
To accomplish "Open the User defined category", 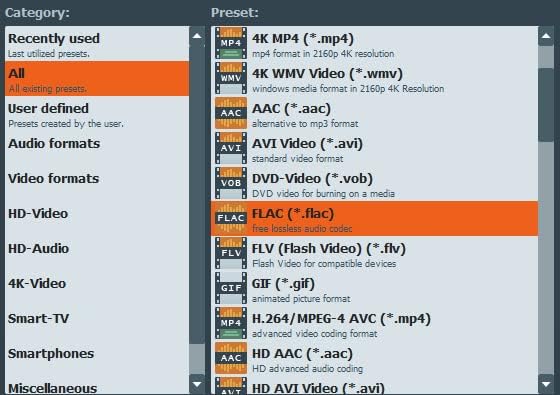I will [97, 114].
